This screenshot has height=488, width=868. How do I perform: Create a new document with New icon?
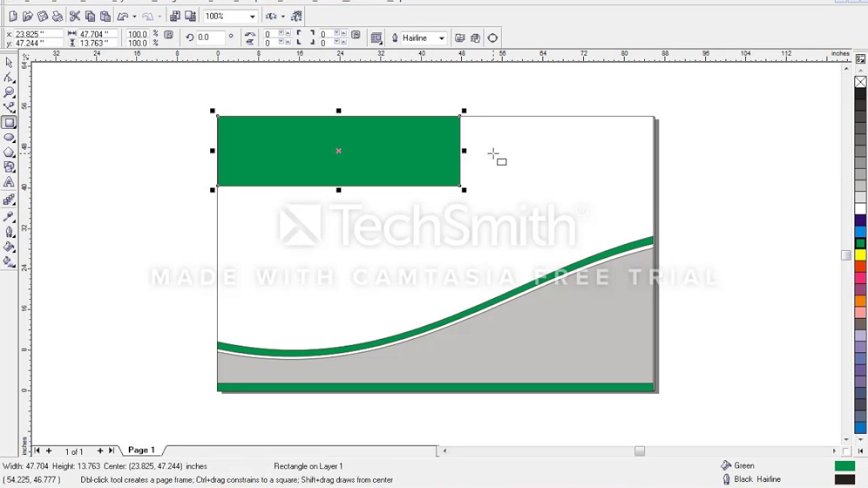[13, 16]
